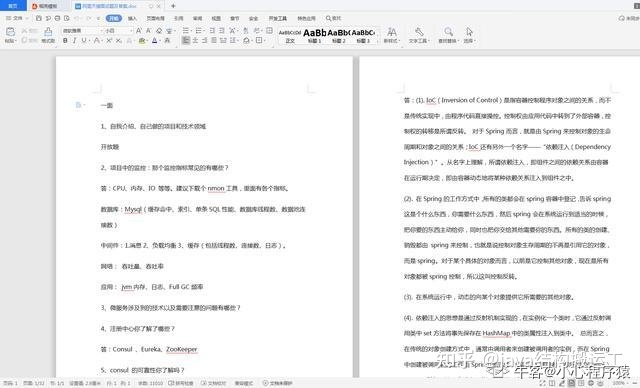
Task: Apply the 标题 1 heading style
Action: pyautogui.click(x=314, y=36)
